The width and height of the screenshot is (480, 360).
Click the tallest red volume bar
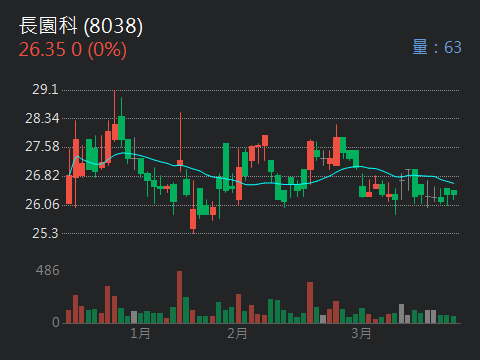tap(179, 297)
